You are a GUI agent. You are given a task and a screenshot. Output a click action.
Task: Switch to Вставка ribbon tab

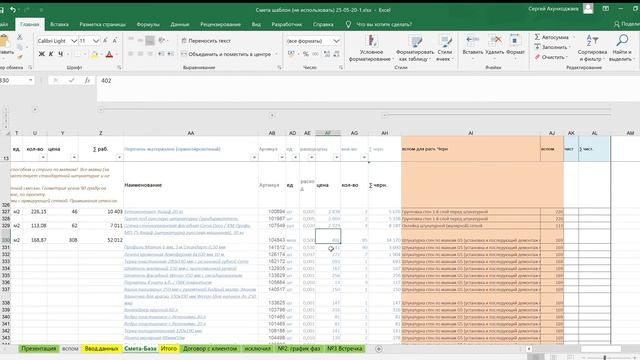[59, 24]
